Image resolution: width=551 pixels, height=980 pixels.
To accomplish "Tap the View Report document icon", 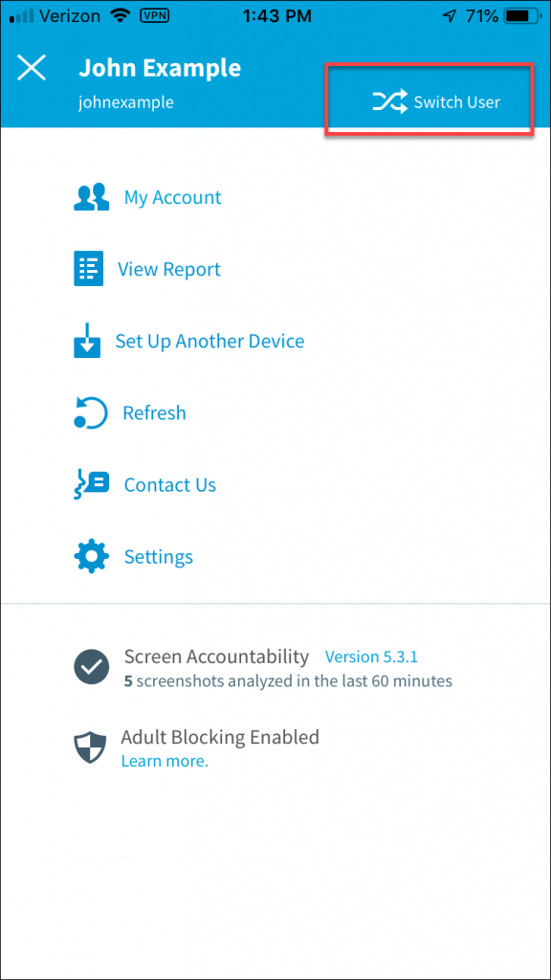I will tap(88, 269).
